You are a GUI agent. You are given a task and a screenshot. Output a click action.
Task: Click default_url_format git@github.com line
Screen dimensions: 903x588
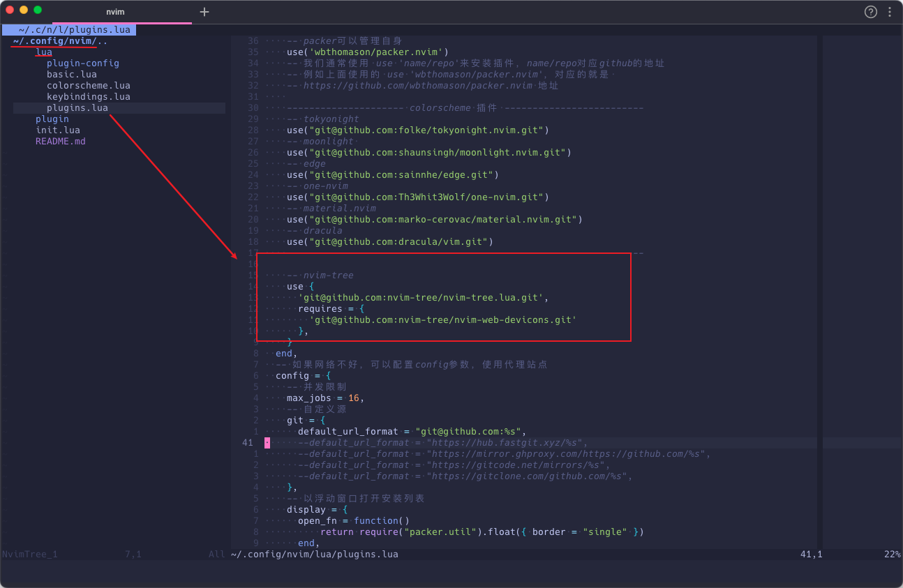click(x=412, y=432)
